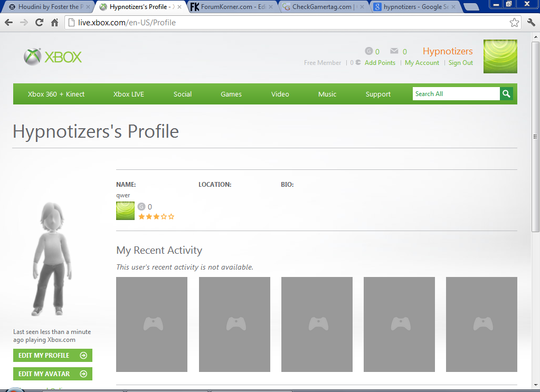Click the Free Member status text

[323, 63]
